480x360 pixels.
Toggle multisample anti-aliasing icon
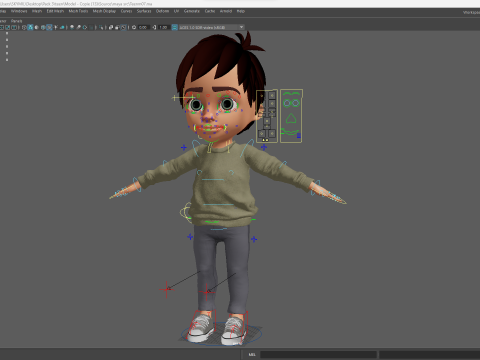click(x=85, y=27)
